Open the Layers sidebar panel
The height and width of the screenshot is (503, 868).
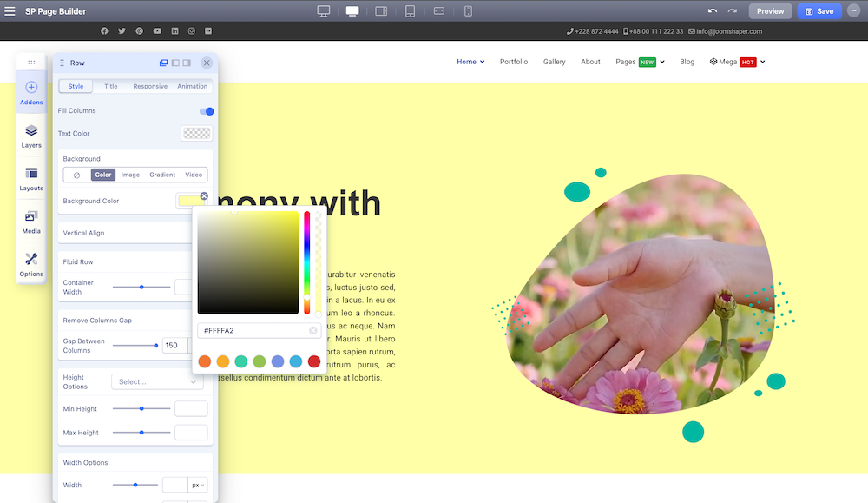(31, 136)
